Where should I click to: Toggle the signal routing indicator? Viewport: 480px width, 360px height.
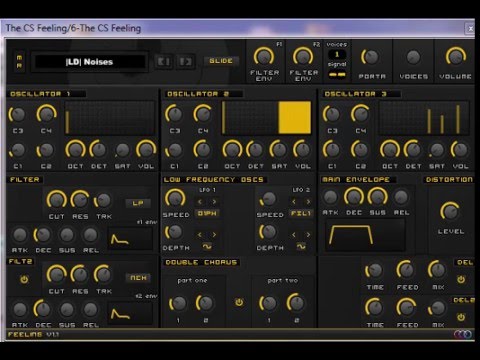click(337, 75)
